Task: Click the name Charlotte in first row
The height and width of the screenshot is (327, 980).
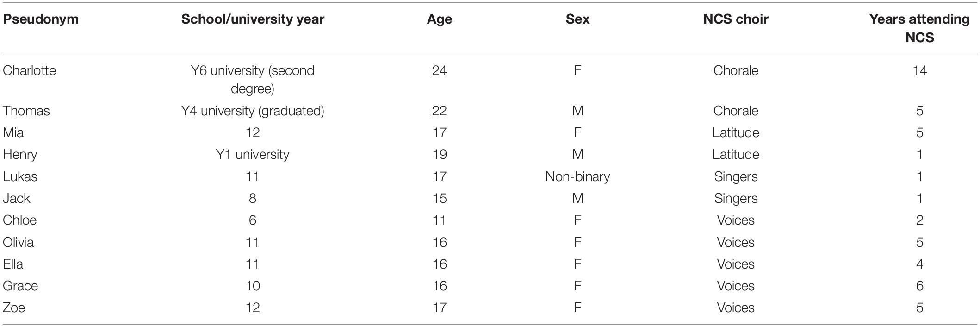Action: coord(29,70)
